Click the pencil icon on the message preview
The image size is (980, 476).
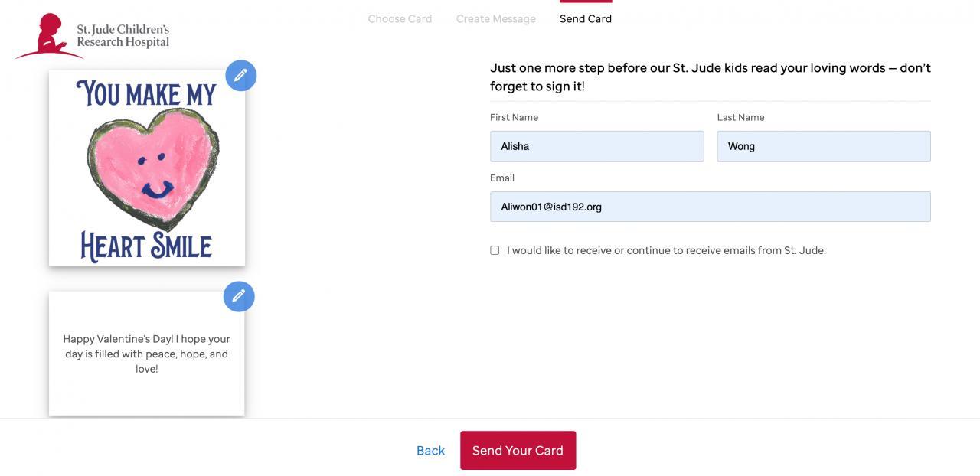239,295
